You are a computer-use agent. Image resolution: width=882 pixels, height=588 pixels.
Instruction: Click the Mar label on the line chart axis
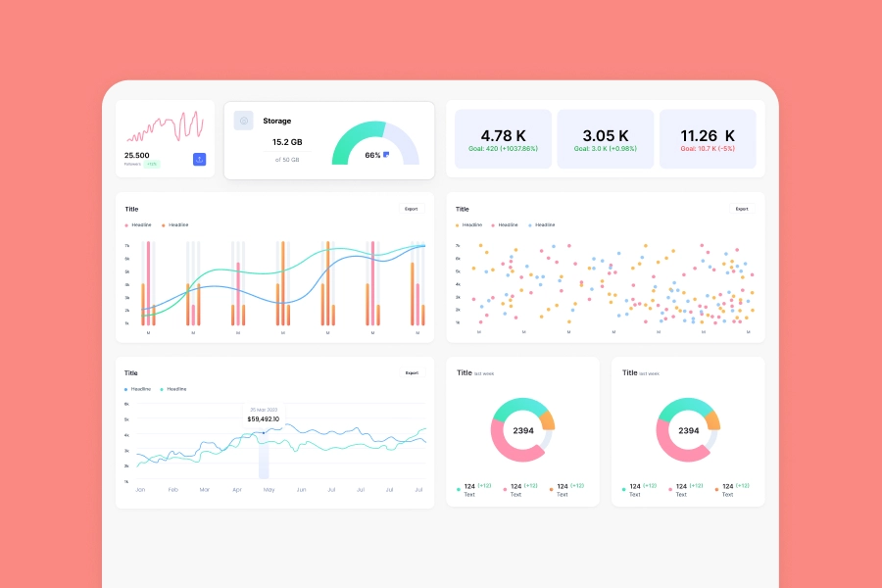(x=204, y=490)
